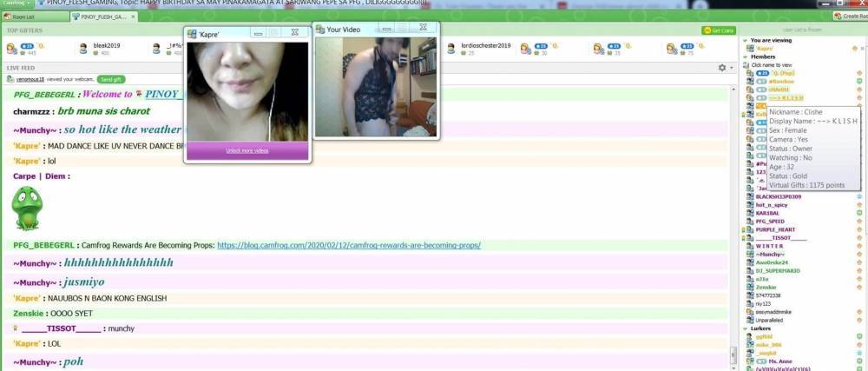Open the Camfrog main menu dropdown
Image resolution: width=868 pixels, height=371 pixels.
pyautogui.click(x=16, y=3)
